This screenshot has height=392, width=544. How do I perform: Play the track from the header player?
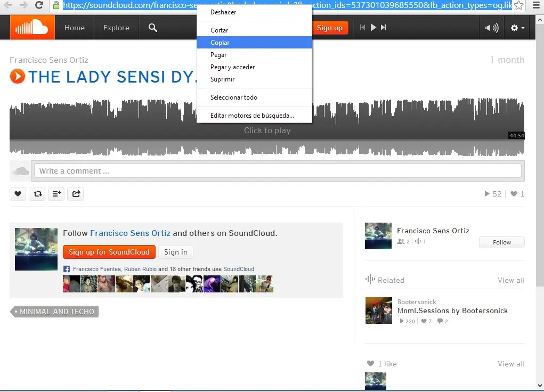[374, 27]
